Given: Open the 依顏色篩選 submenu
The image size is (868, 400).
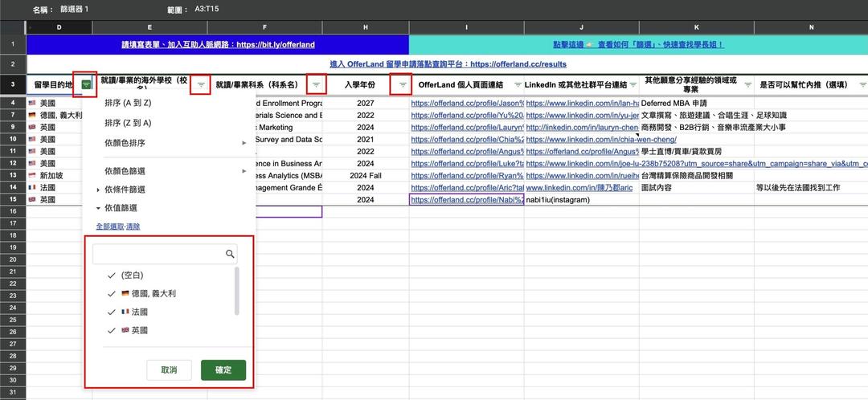Looking at the screenshot, I should click(169, 171).
